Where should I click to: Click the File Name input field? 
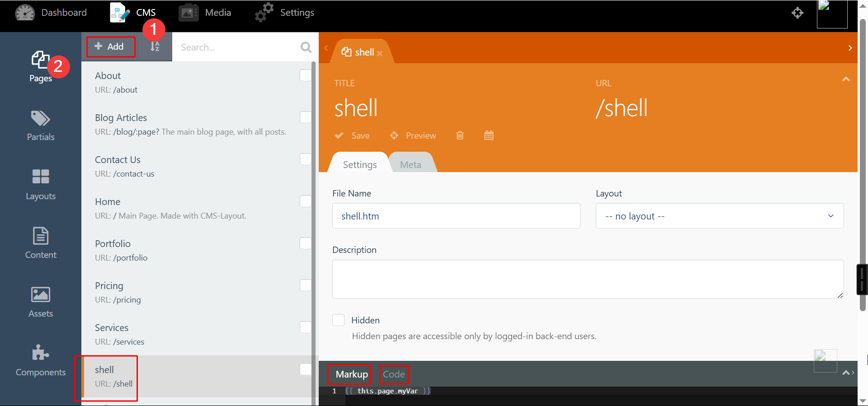pos(456,216)
